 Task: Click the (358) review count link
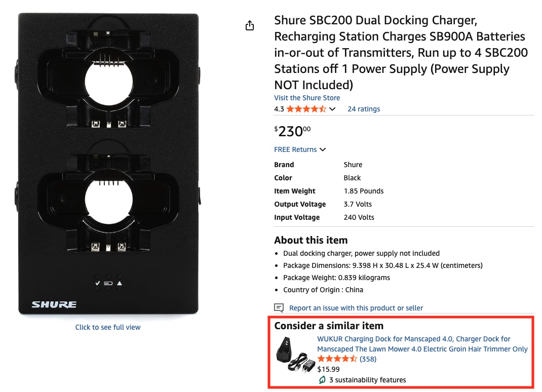(368, 359)
